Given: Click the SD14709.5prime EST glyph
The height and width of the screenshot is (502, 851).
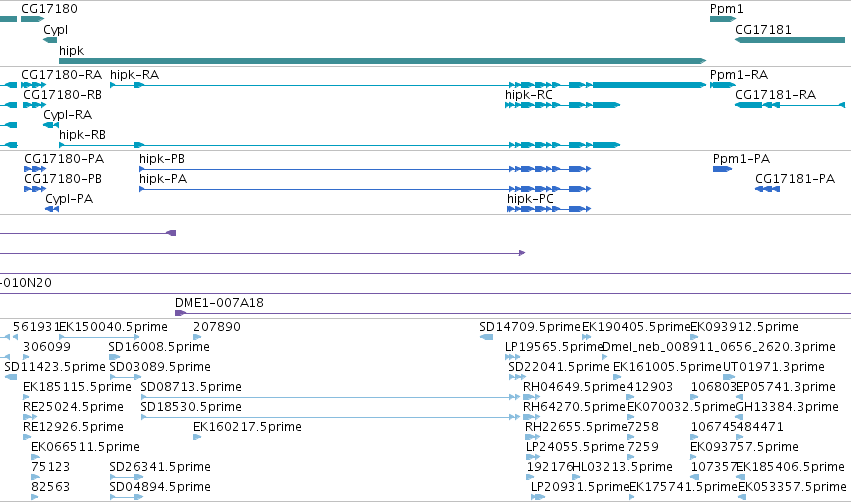Looking at the screenshot, I should point(486,337).
